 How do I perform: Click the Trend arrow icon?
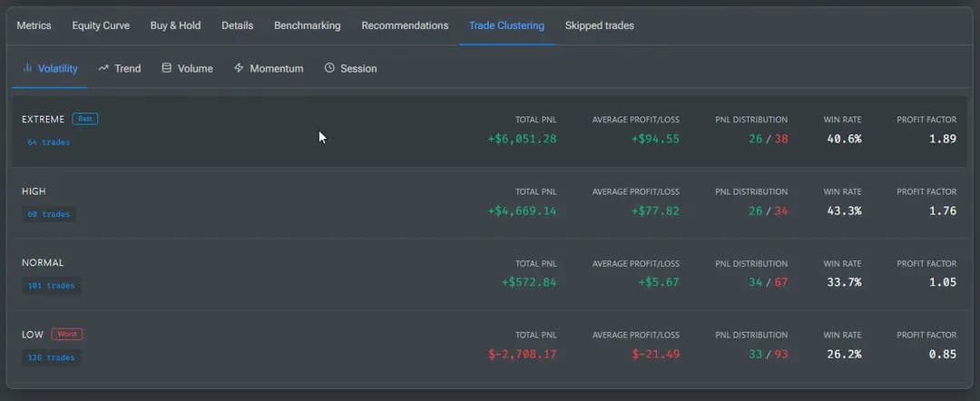click(103, 68)
